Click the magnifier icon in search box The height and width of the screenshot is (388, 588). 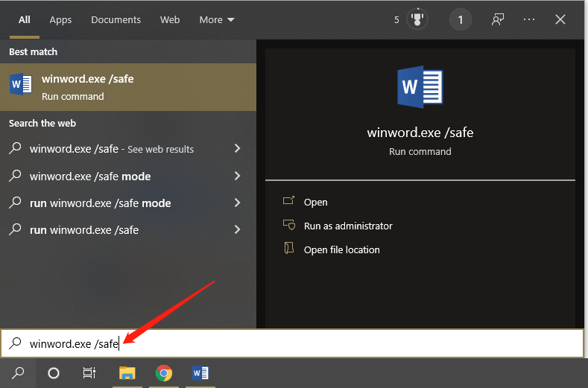click(15, 343)
